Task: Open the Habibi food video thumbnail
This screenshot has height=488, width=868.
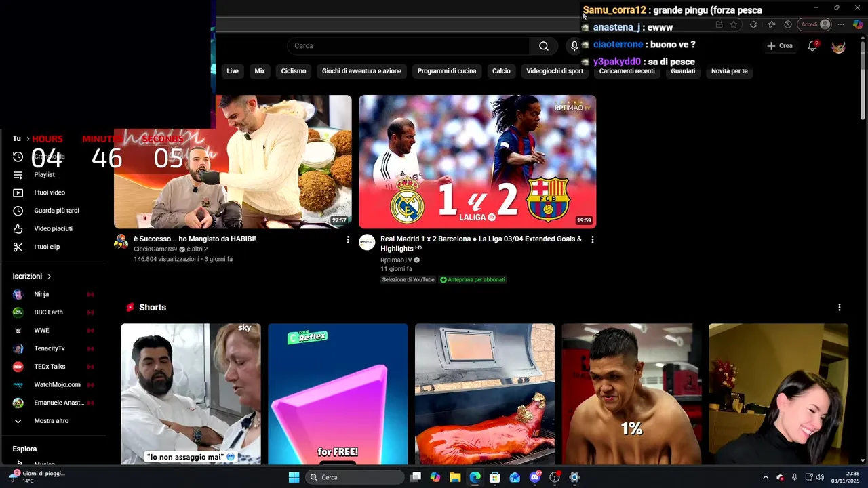Action: (233, 161)
